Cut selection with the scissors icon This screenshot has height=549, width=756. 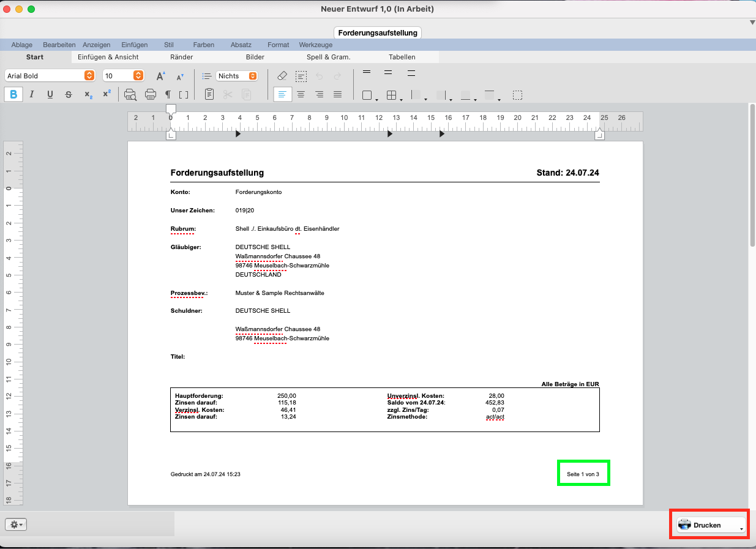point(228,94)
